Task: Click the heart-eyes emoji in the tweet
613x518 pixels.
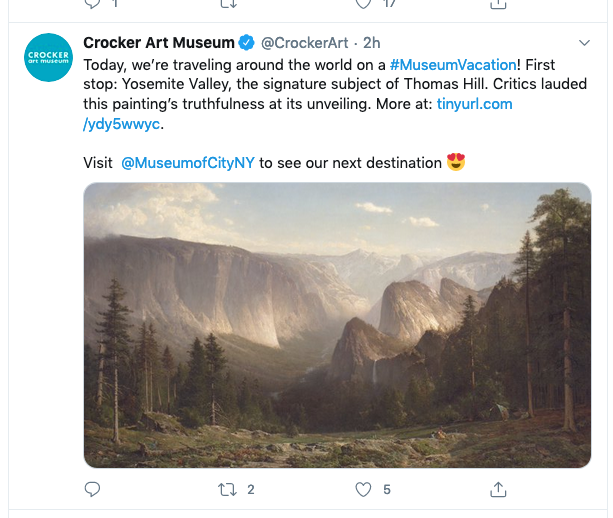Action: pos(456,162)
